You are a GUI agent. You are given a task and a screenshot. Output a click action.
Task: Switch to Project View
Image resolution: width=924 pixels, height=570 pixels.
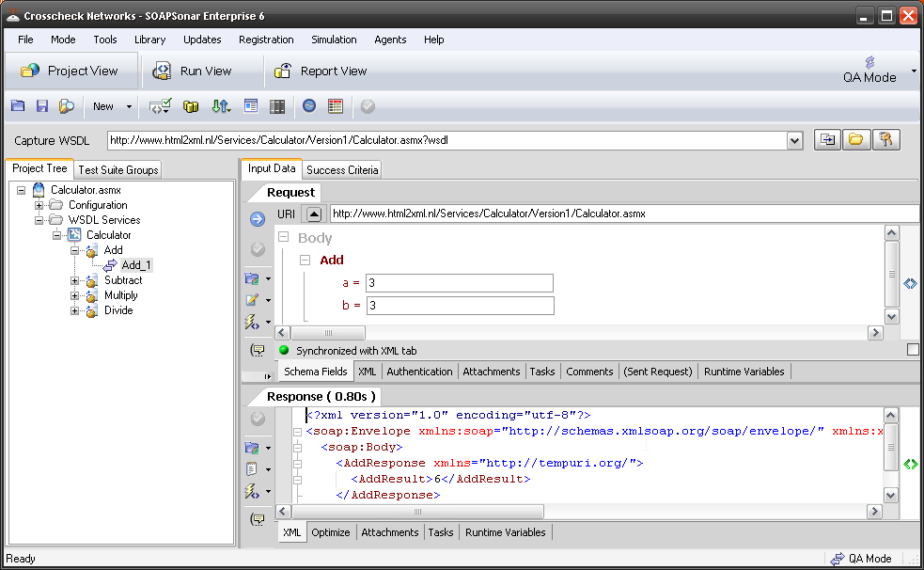[x=70, y=71]
